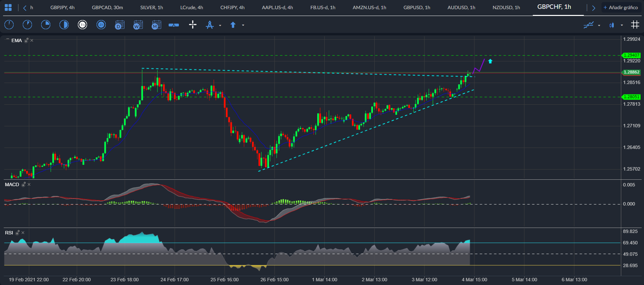
Task: Select the 1.28862 current price tag
Action: [x=631, y=72]
